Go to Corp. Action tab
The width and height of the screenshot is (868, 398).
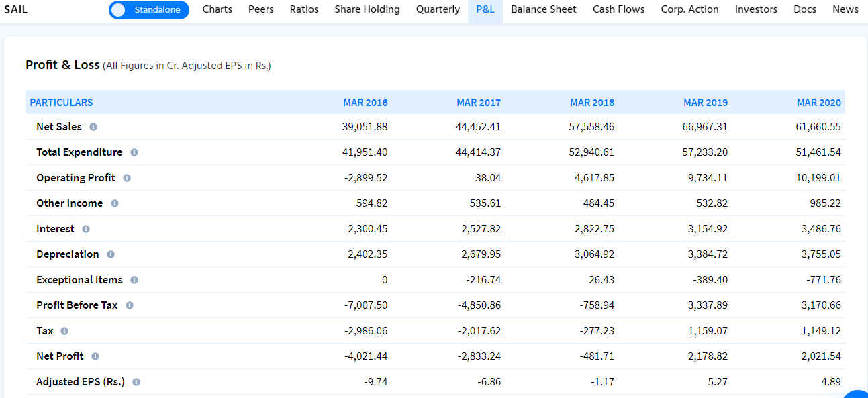pyautogui.click(x=689, y=9)
